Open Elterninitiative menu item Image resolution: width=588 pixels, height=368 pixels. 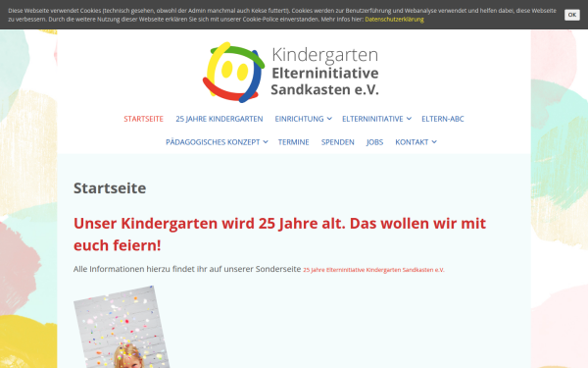372,119
